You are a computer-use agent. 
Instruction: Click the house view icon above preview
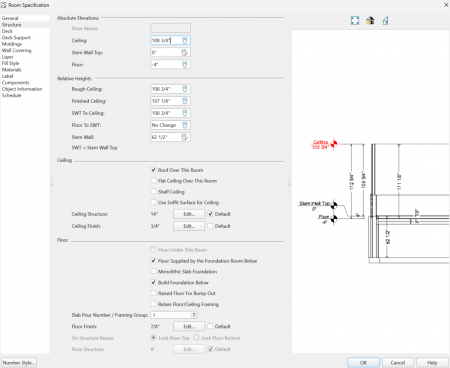pos(370,21)
